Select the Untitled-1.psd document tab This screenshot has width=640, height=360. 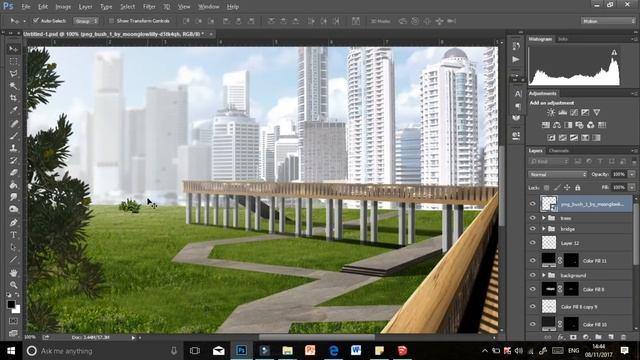click(x=113, y=34)
